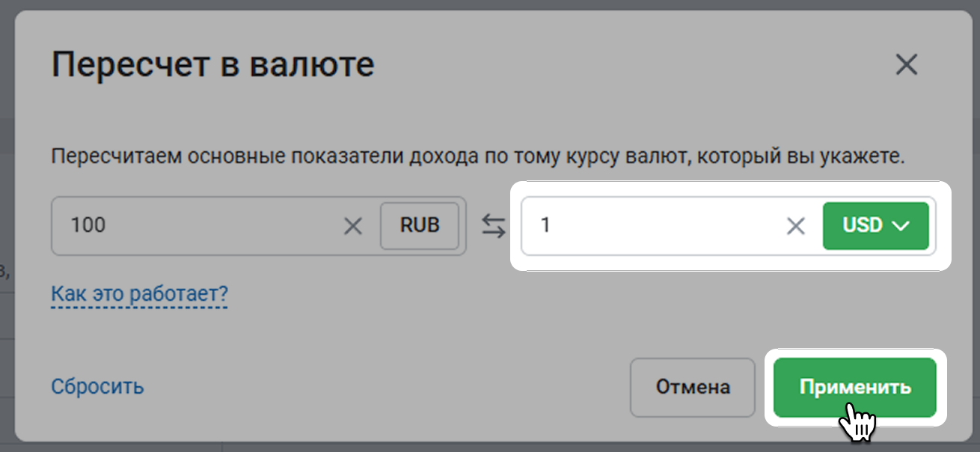Click the Применить button
This screenshot has height=452, width=980.
[x=854, y=387]
